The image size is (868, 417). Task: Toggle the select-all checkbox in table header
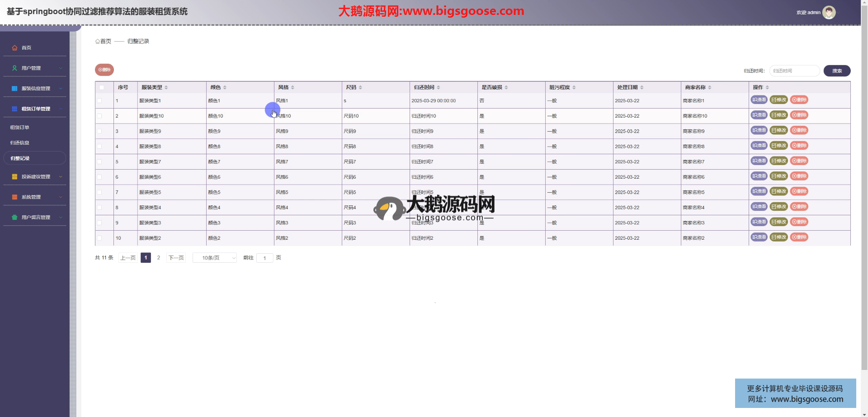102,87
